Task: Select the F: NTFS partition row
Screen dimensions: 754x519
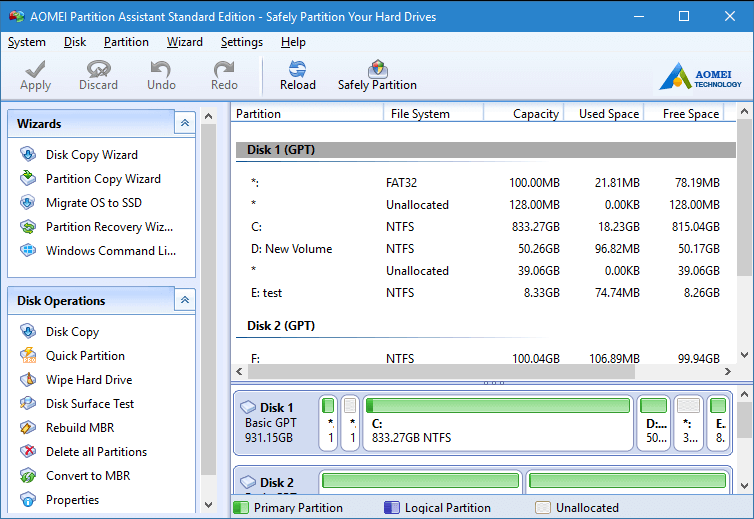Action: pos(486,358)
